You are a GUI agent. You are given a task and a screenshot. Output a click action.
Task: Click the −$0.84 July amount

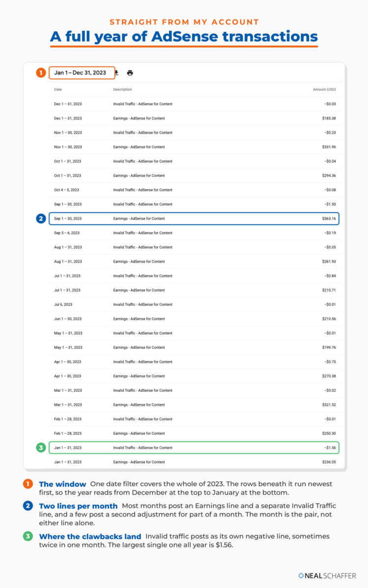330,276
